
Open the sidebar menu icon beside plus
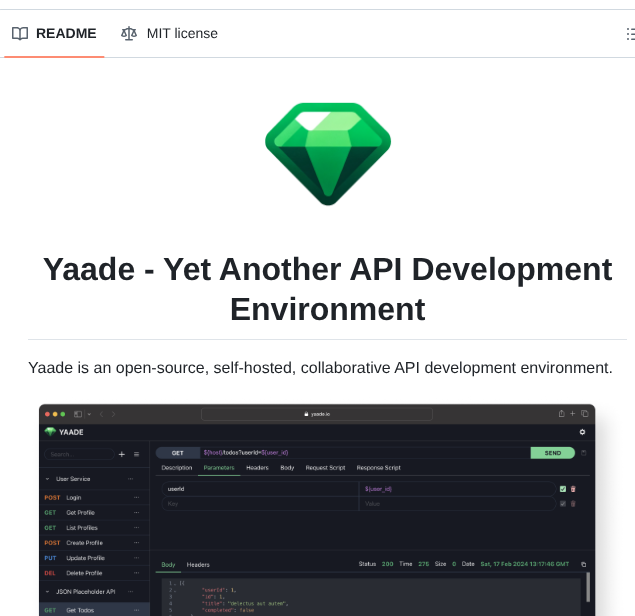(x=136, y=454)
